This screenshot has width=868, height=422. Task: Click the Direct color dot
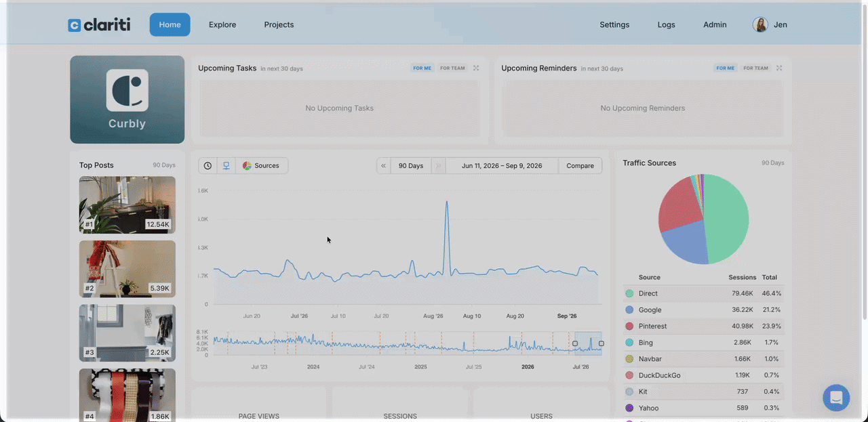click(629, 293)
